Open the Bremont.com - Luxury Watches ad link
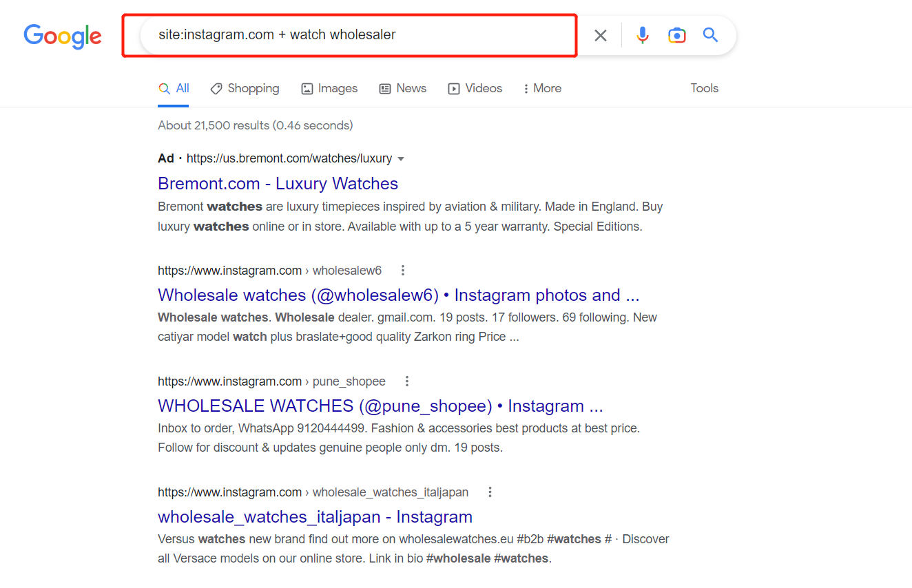 tap(278, 184)
